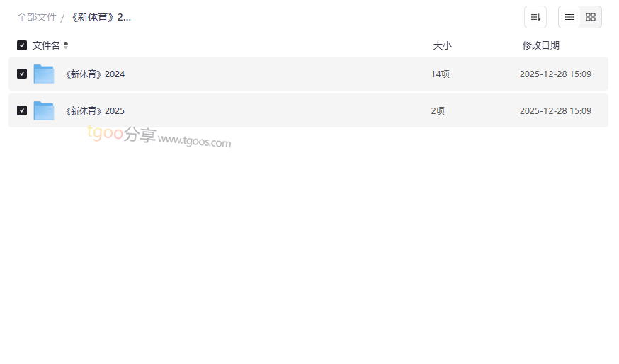
Task: Open the sort order options button
Action: [x=535, y=17]
